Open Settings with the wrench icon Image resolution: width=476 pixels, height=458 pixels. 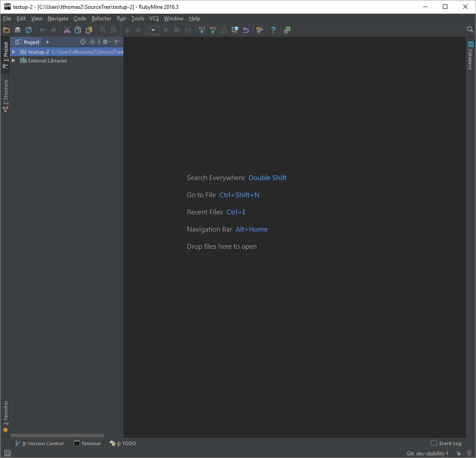[260, 30]
